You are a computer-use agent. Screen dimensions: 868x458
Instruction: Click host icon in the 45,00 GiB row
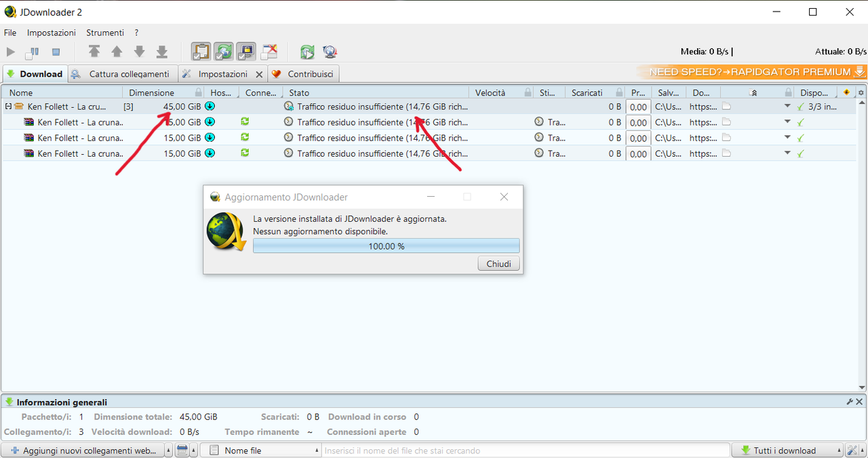(x=210, y=107)
